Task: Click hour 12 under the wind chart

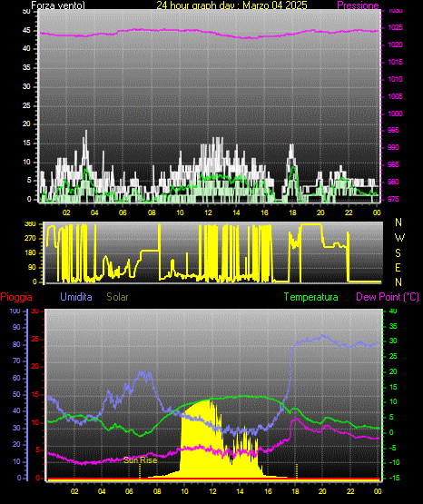Action: [x=208, y=212]
